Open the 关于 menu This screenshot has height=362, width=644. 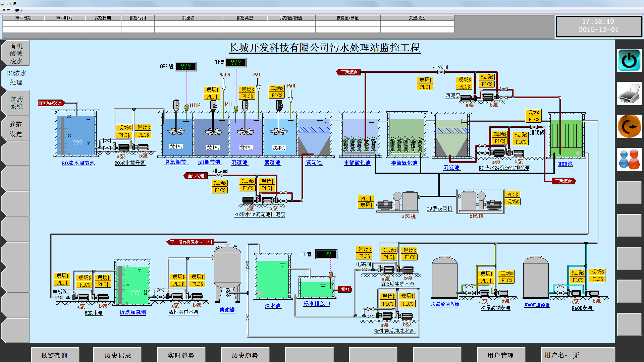click(19, 10)
